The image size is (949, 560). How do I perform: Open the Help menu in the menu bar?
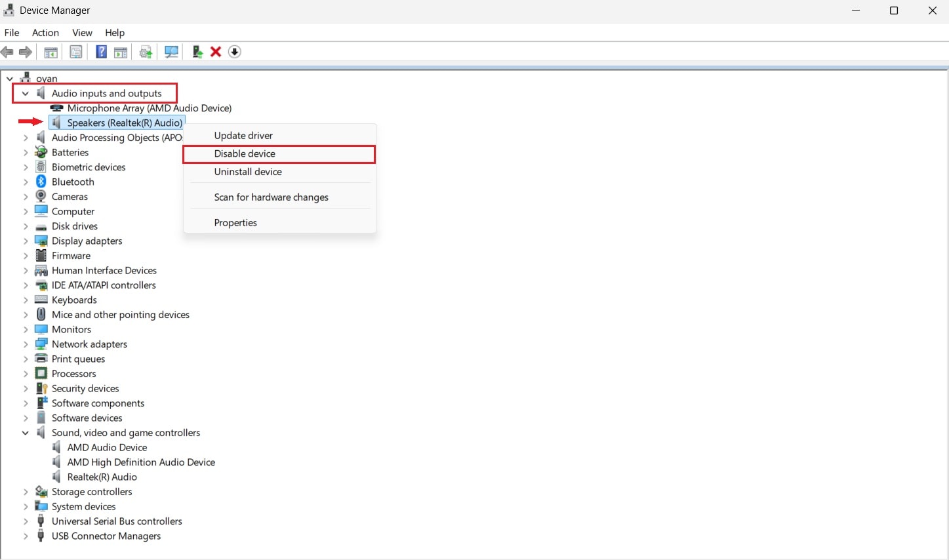(x=115, y=33)
